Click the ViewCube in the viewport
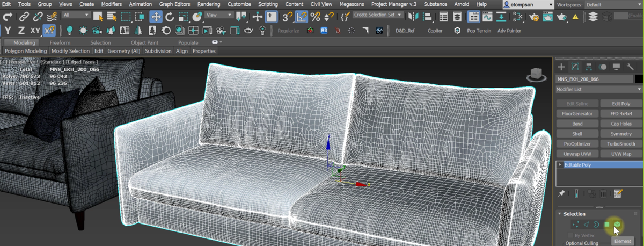The image size is (644, 246). (536, 75)
